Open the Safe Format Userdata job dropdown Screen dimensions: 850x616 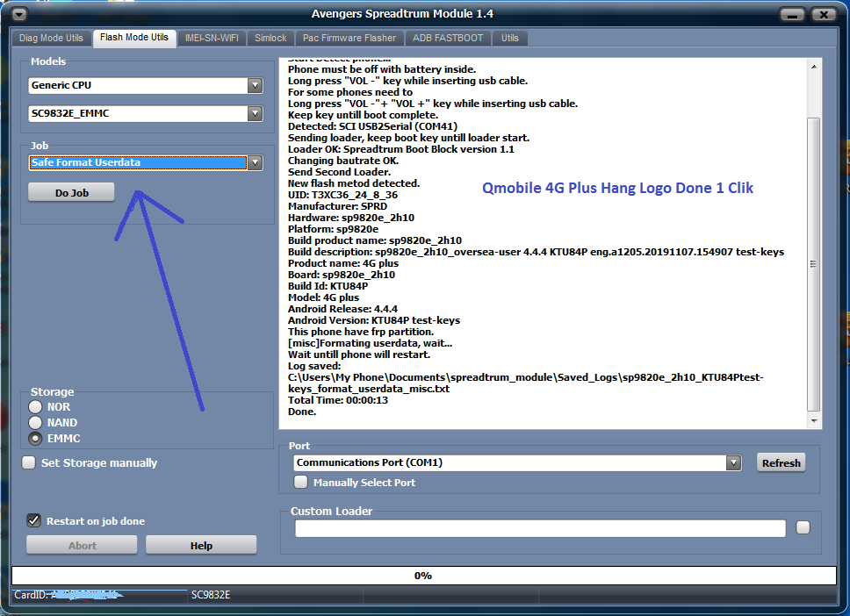coord(255,162)
